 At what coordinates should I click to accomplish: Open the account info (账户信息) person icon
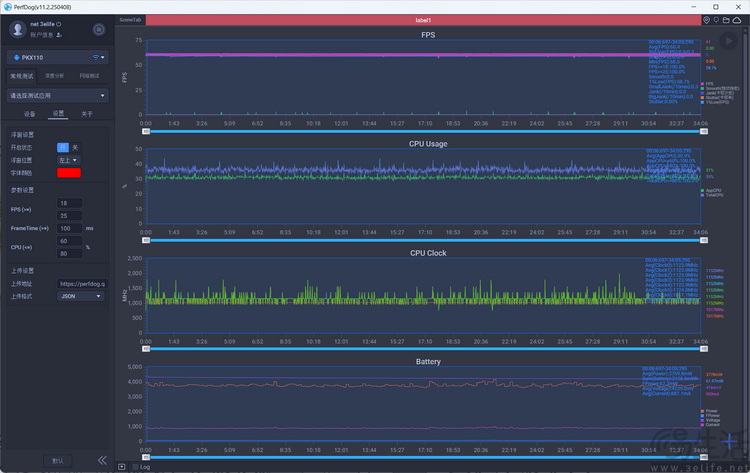[59, 35]
